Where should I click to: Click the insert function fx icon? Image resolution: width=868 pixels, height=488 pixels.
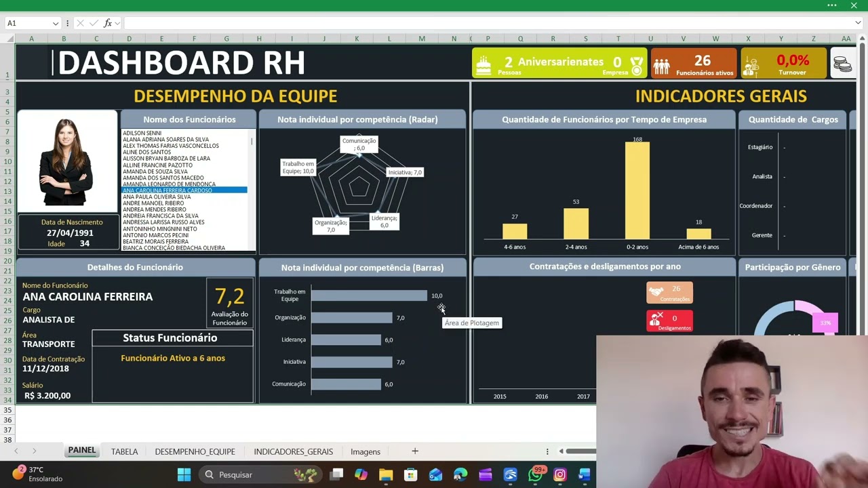coord(108,23)
